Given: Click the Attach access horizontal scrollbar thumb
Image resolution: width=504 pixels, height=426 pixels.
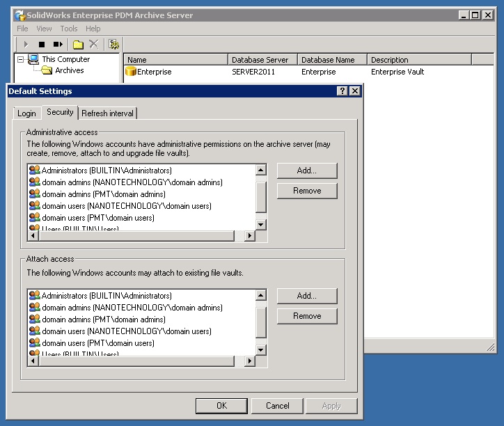Looking at the screenshot, I should [x=136, y=361].
